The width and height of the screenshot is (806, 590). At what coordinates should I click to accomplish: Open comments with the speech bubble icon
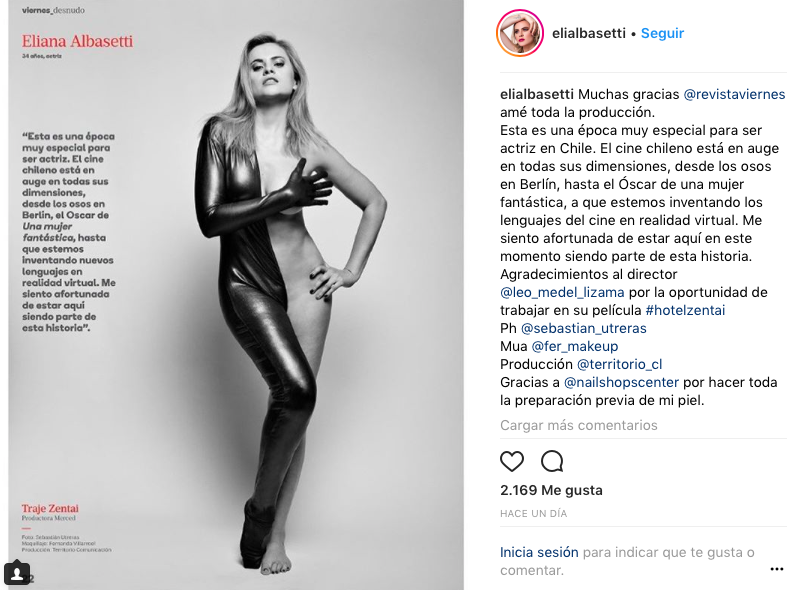[552, 461]
